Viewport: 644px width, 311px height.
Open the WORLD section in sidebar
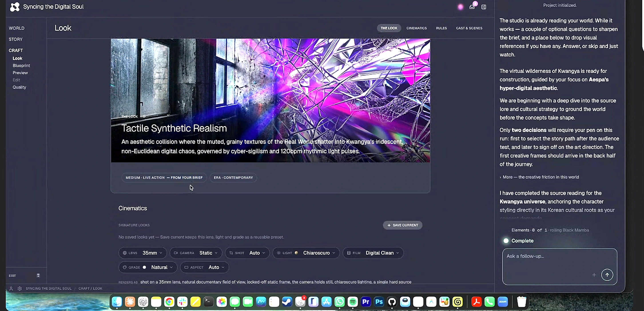click(16, 28)
